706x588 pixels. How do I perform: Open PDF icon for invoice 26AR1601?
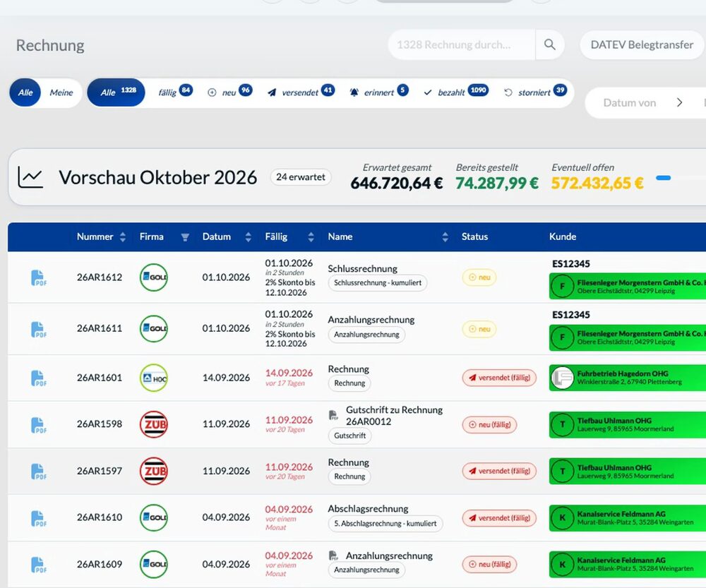(39, 378)
